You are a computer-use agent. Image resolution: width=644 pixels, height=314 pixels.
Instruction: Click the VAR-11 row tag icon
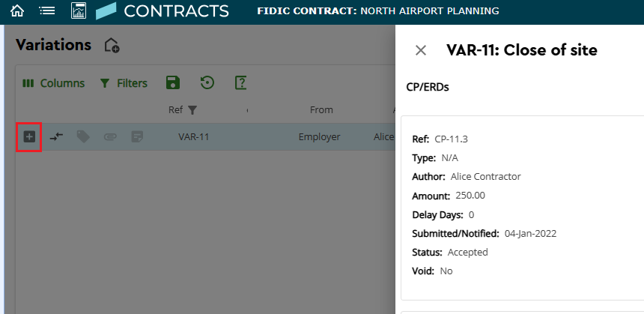coord(83,136)
